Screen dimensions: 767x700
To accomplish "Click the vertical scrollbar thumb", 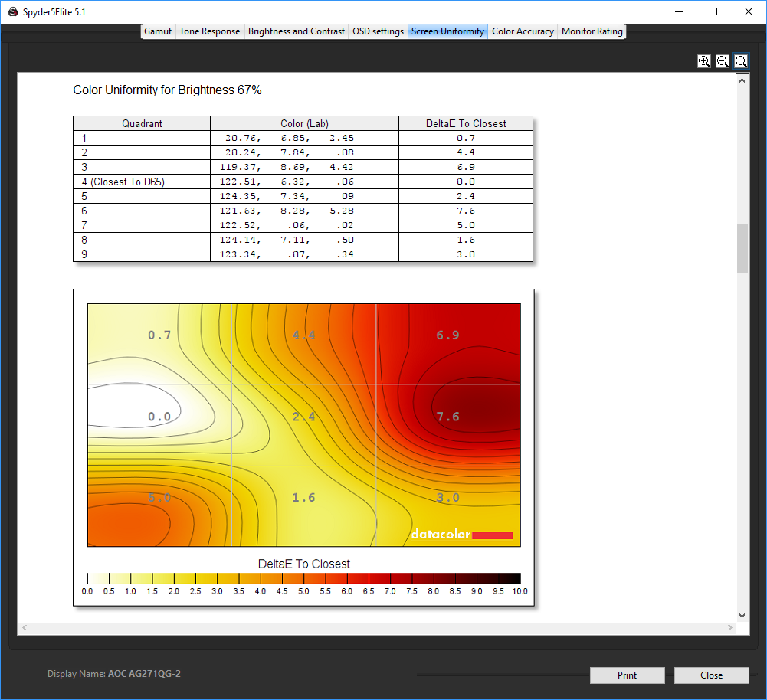I will click(742, 248).
